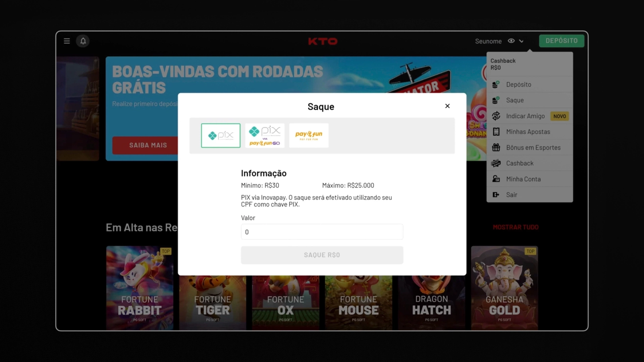Click the Minhas Apostas ticket icon

[x=496, y=131]
